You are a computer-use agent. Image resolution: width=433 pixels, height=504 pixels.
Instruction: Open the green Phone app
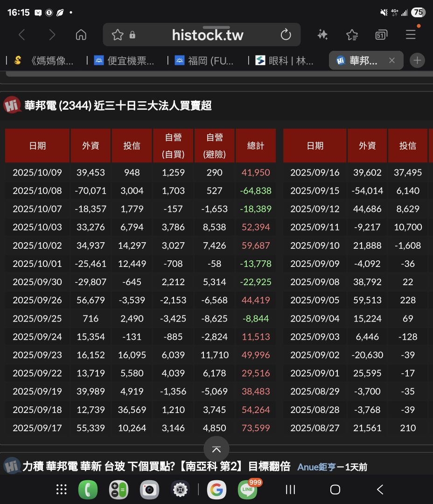click(88, 490)
